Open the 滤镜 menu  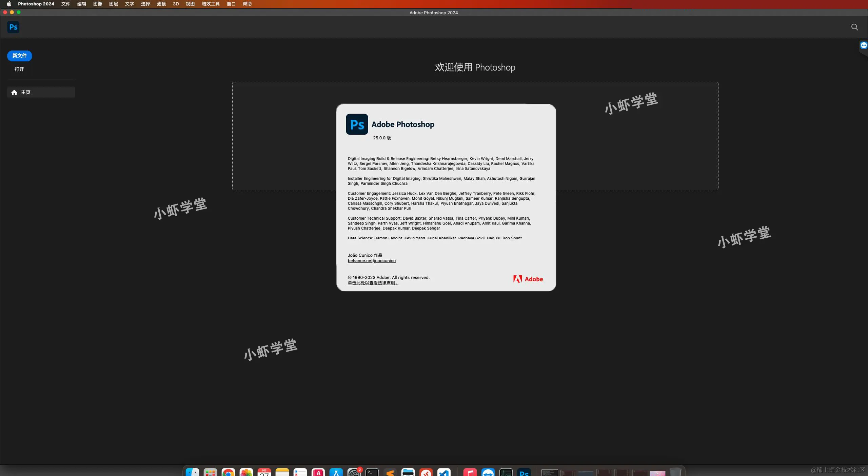(x=161, y=4)
